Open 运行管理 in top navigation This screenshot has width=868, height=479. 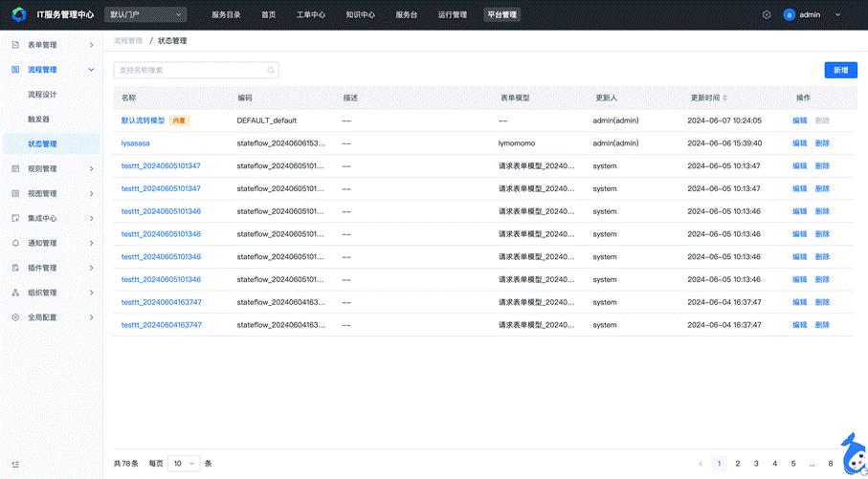pos(453,15)
